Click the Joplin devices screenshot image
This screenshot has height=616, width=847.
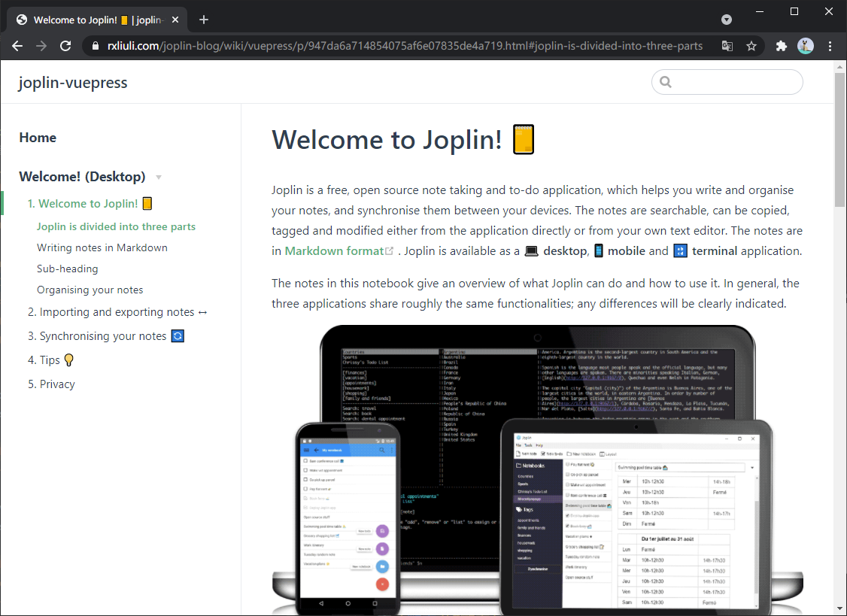tap(538, 470)
